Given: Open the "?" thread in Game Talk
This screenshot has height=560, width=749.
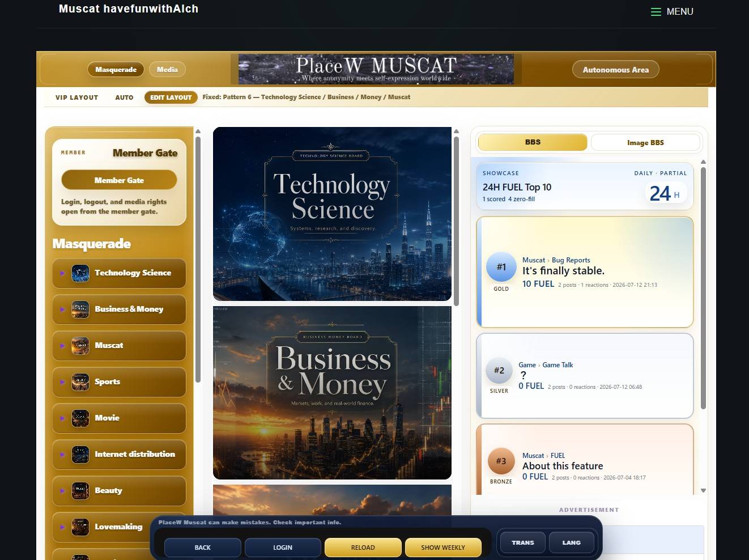Looking at the screenshot, I should point(524,375).
